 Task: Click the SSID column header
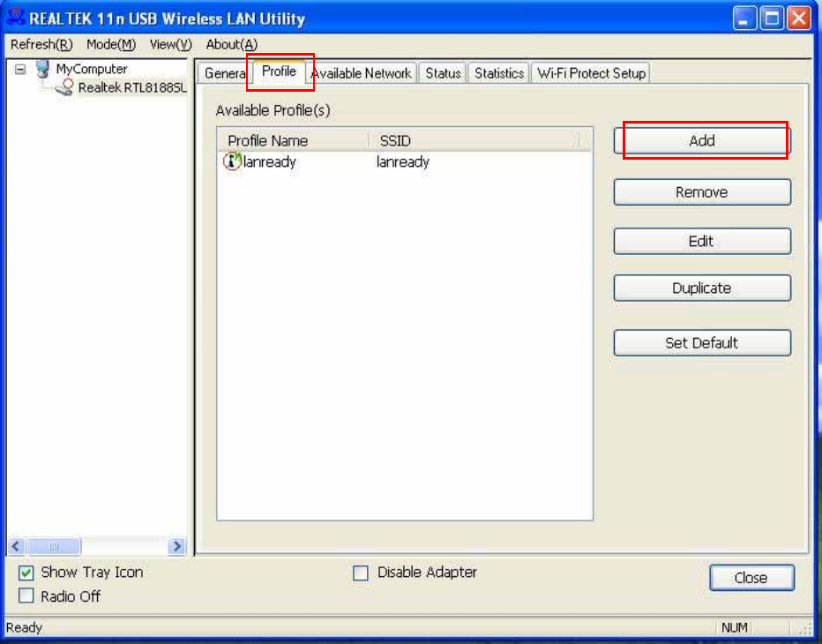pyautogui.click(x=475, y=140)
